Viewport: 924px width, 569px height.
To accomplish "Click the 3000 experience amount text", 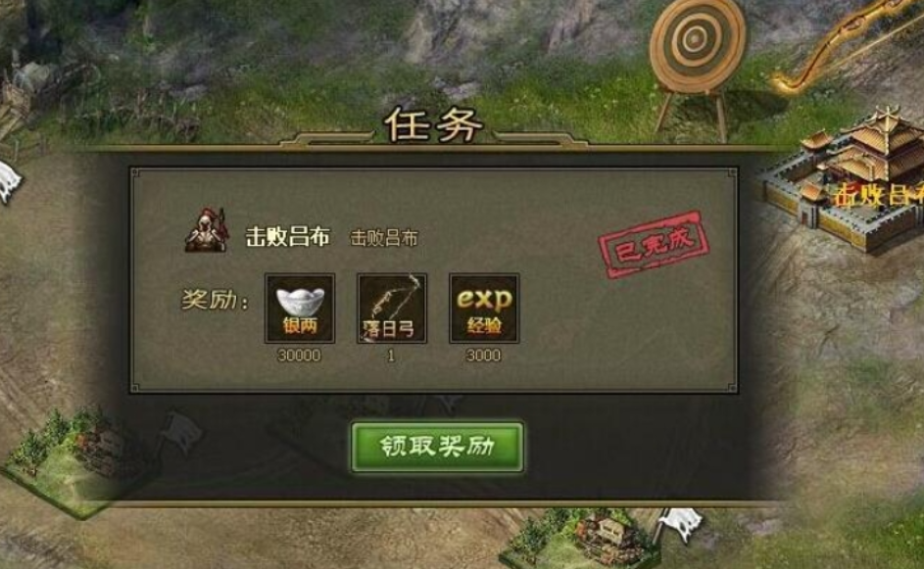I will [x=483, y=356].
